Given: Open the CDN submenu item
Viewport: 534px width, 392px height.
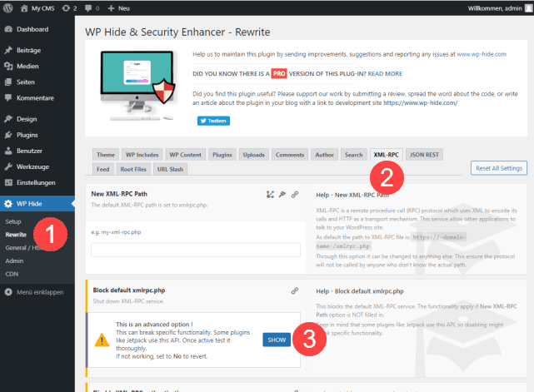Looking at the screenshot, I should click(12, 274).
